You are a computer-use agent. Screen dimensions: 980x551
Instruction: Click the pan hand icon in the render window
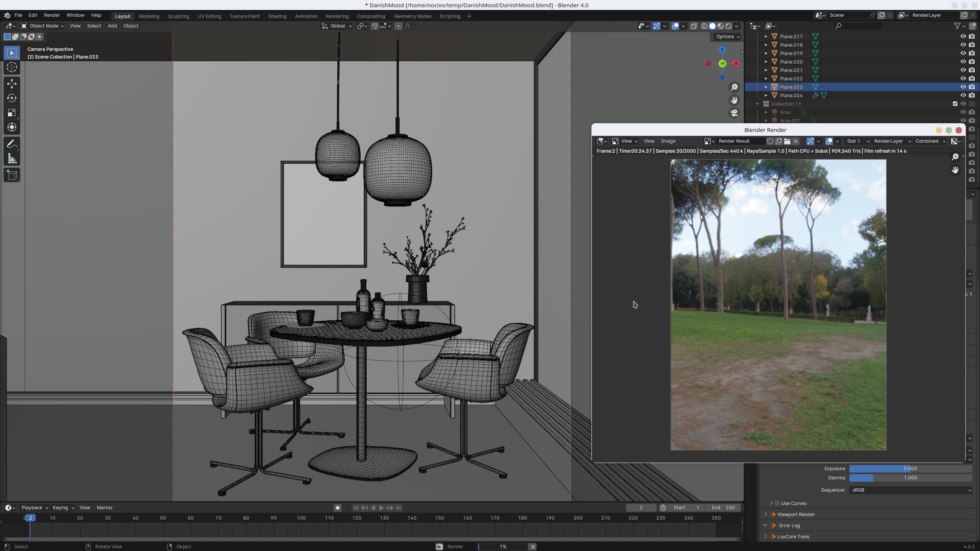[x=955, y=170]
